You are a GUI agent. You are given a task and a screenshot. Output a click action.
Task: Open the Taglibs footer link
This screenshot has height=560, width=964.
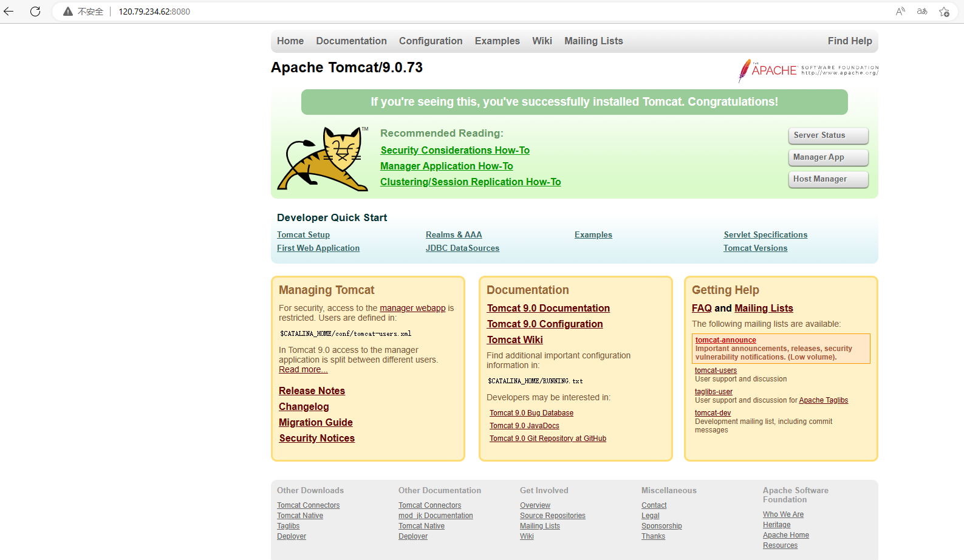pos(288,526)
